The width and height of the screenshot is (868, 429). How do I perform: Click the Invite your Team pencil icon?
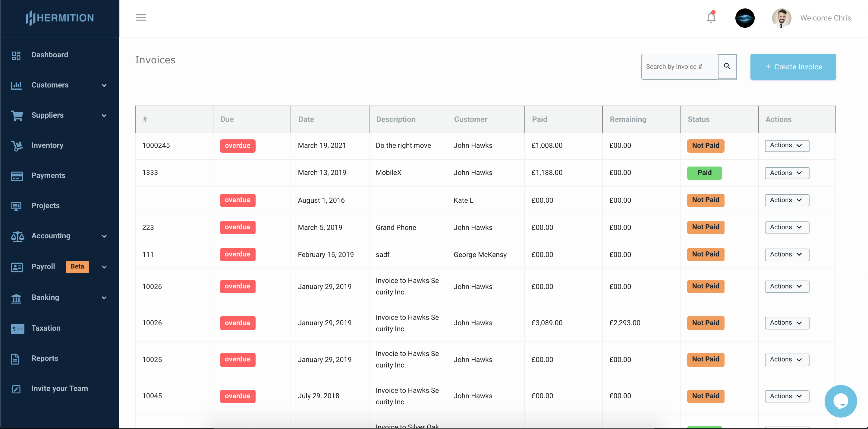16,389
